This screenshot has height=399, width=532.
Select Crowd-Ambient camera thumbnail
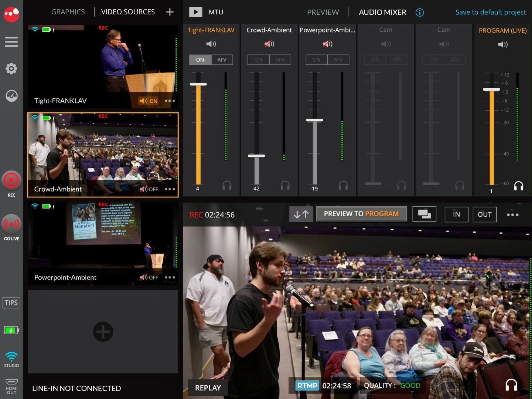pyautogui.click(x=103, y=155)
